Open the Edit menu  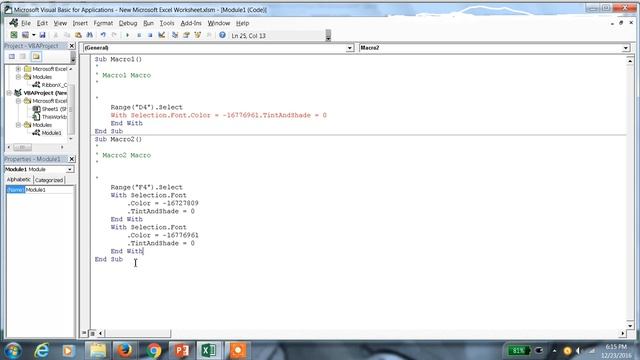coord(42,23)
